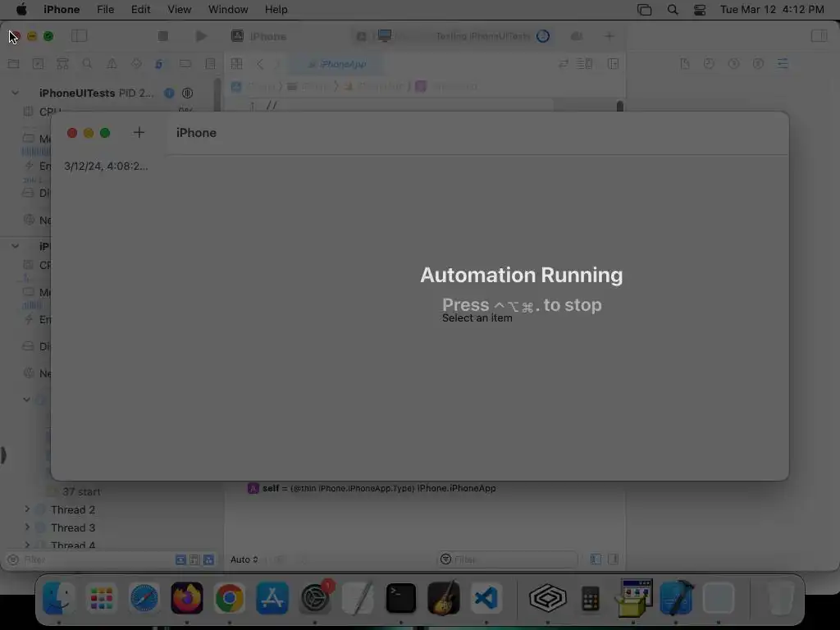Toggle the console pane button
Viewport: 840px width, 630px height.
(x=614, y=559)
